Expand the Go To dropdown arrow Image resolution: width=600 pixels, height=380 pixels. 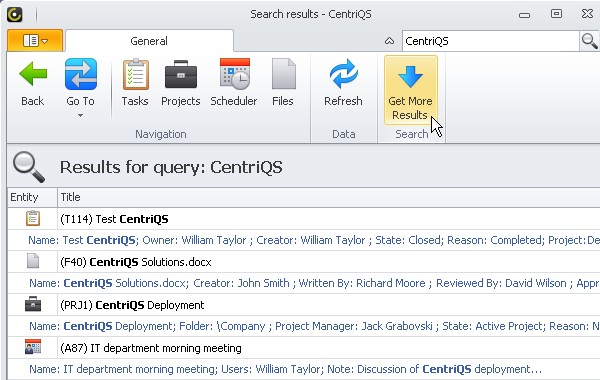80,115
